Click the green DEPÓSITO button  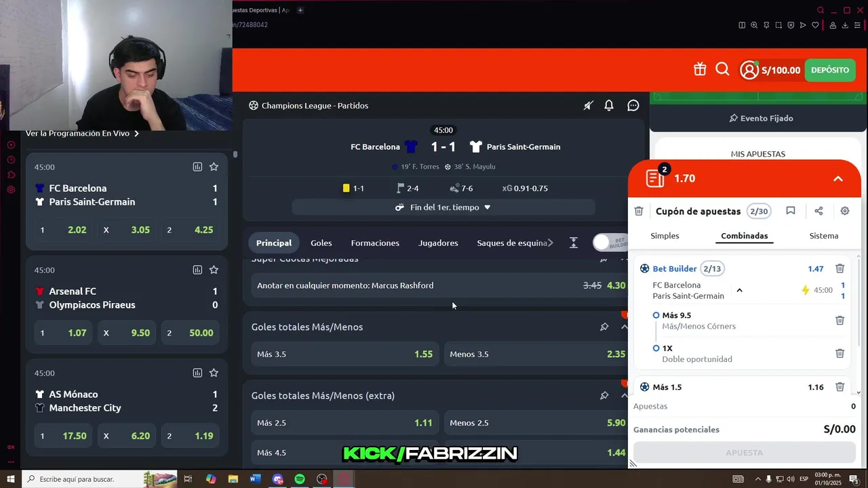pos(830,70)
